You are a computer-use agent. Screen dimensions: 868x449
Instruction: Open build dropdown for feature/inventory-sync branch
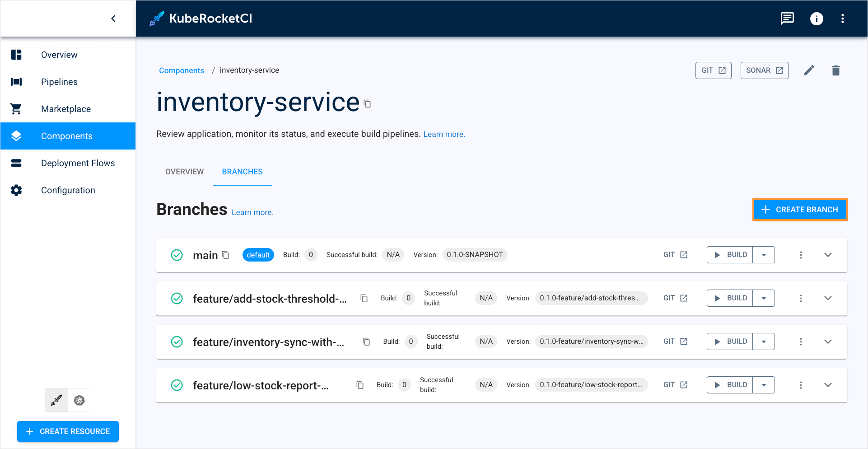pyautogui.click(x=764, y=341)
